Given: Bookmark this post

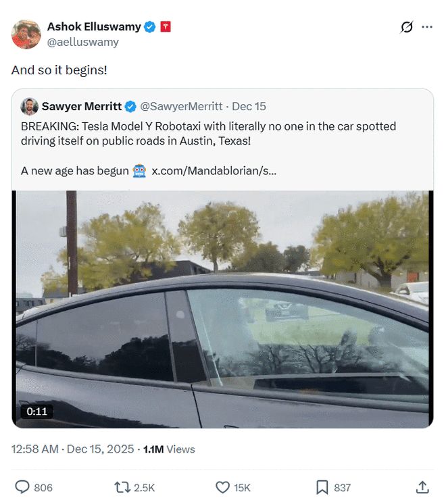Looking at the screenshot, I should 322,487.
